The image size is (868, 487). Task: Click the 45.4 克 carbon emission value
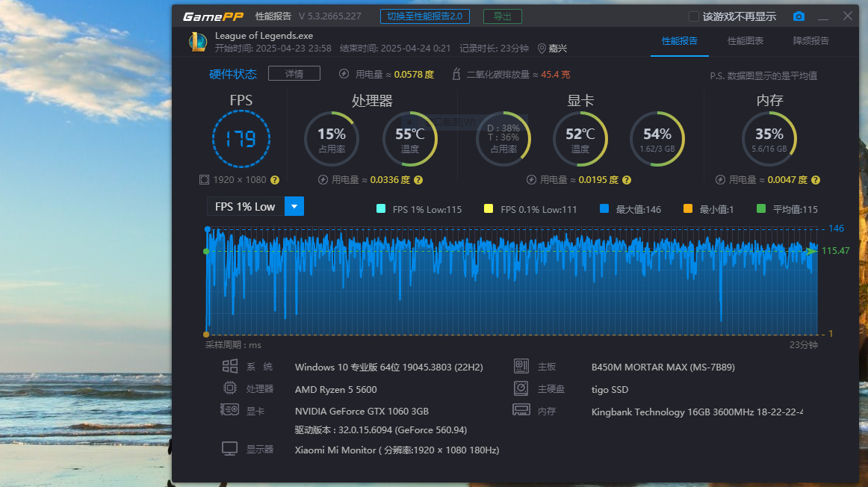click(x=555, y=74)
